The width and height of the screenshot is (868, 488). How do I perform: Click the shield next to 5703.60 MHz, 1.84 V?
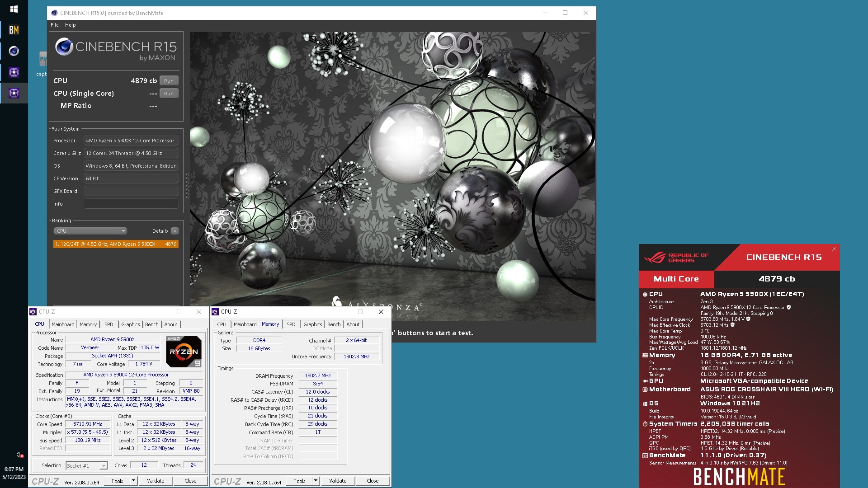(748, 319)
